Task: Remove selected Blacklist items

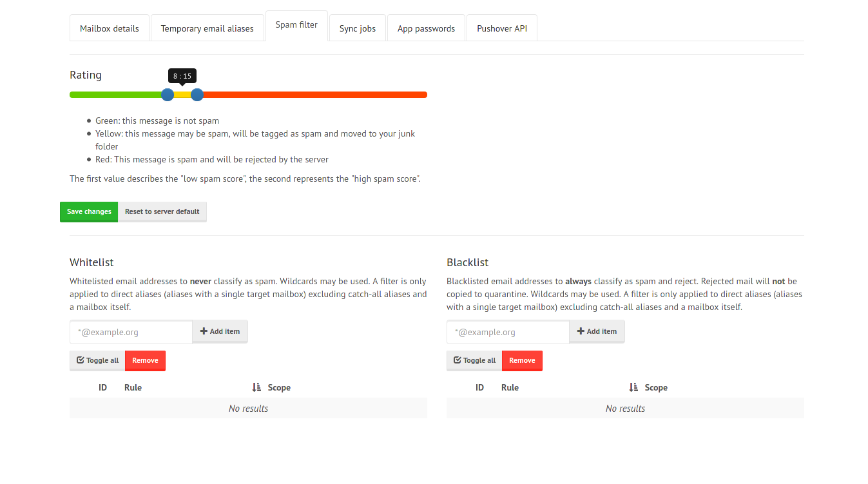Action: click(x=522, y=360)
